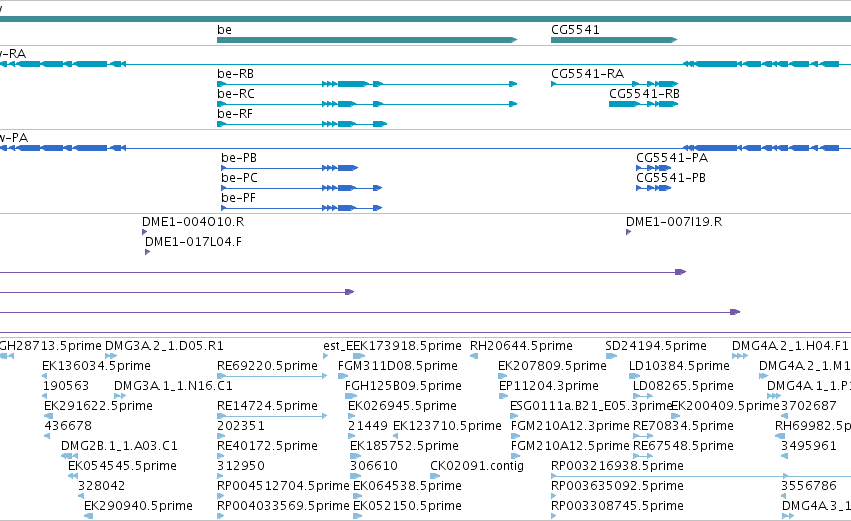
Task: Click the 21449 feature label
Action: (x=368, y=427)
